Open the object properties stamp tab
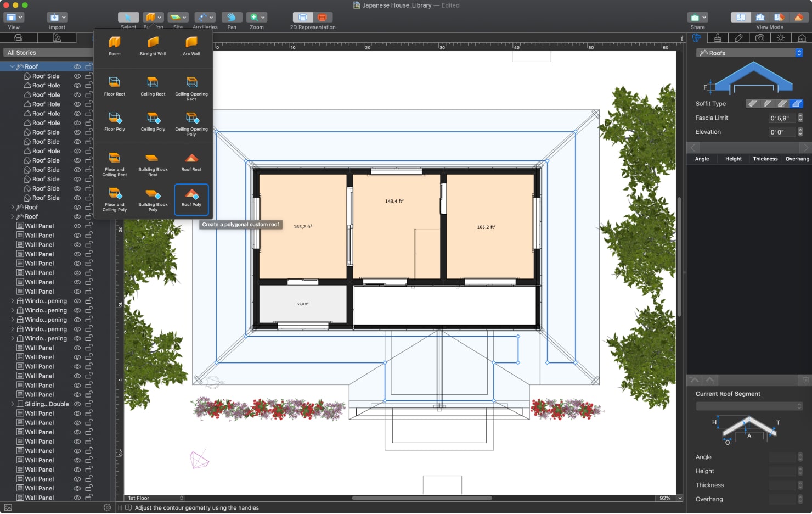The width and height of the screenshot is (812, 514). 718,38
